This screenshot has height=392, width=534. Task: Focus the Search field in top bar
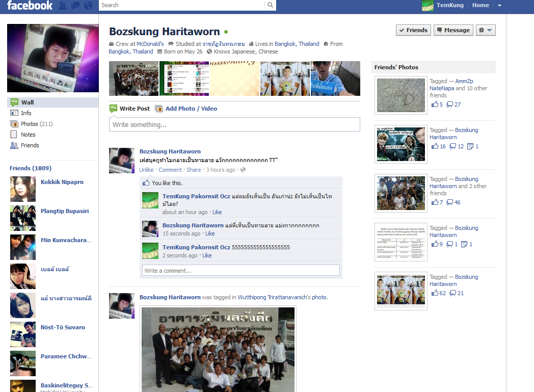coord(181,5)
